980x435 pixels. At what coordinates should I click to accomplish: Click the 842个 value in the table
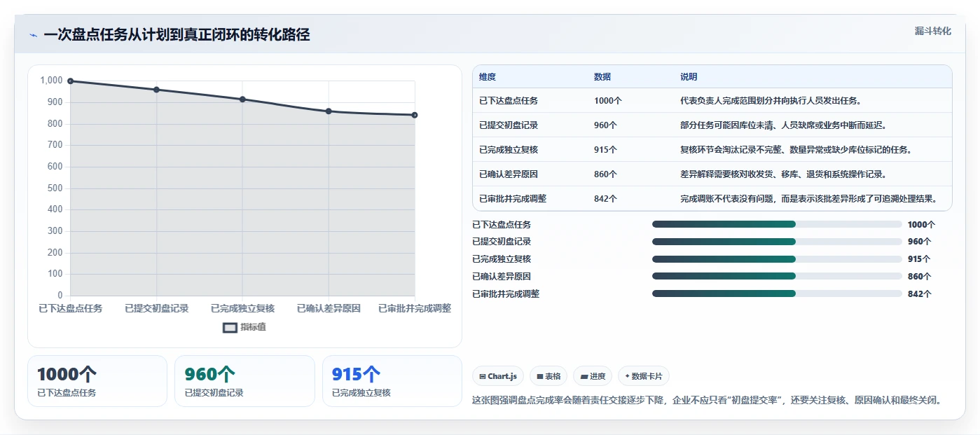click(605, 199)
